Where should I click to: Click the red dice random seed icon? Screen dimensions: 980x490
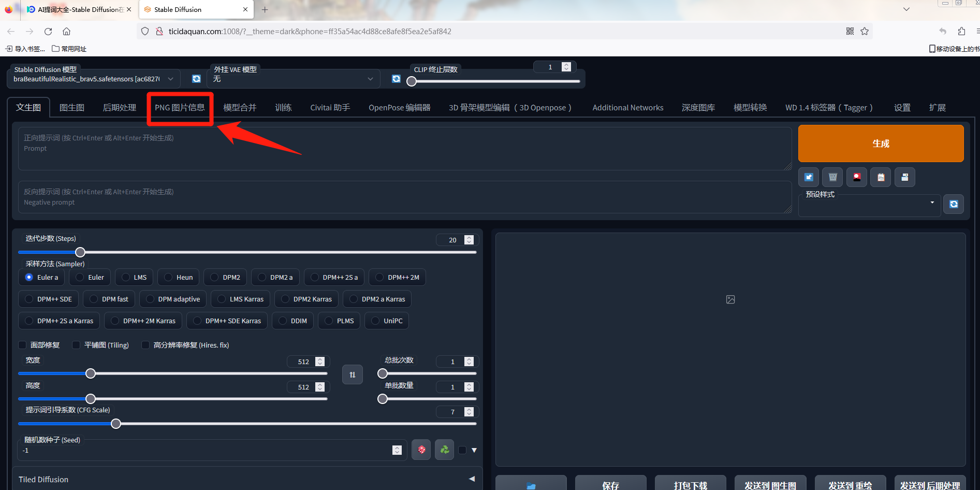click(x=421, y=450)
